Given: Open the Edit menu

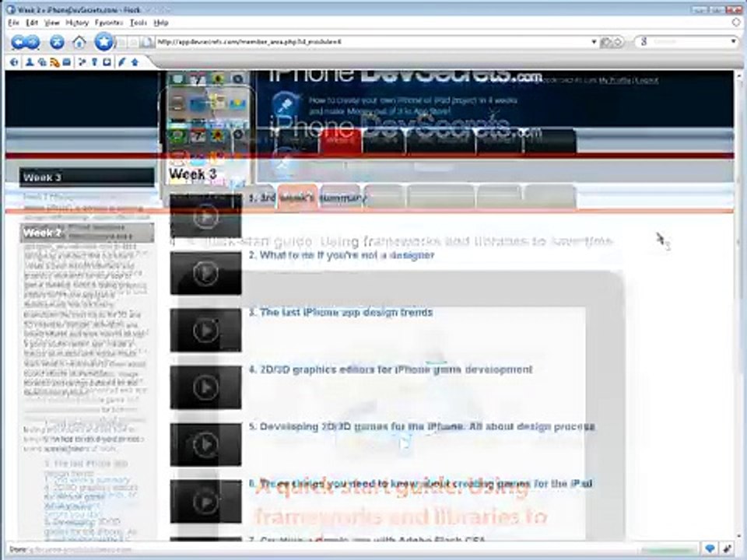Looking at the screenshot, I should tap(31, 23).
